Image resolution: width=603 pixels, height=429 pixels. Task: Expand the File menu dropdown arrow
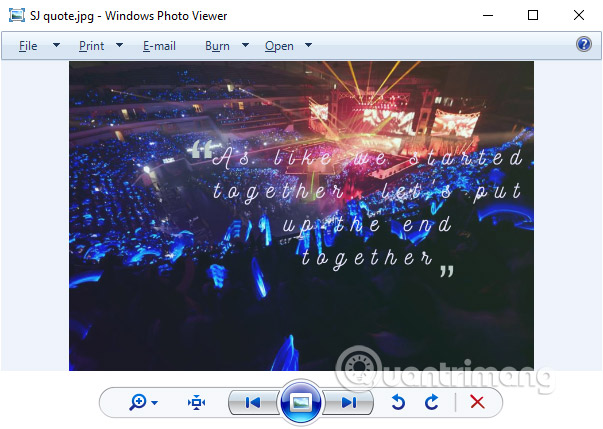pyautogui.click(x=56, y=46)
